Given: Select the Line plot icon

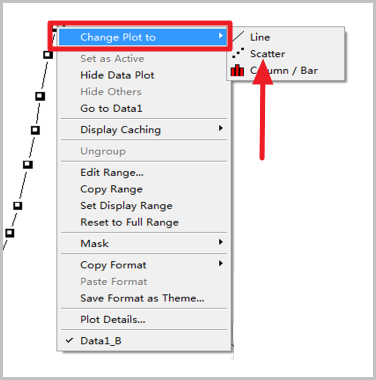Looking at the screenshot, I should (238, 37).
